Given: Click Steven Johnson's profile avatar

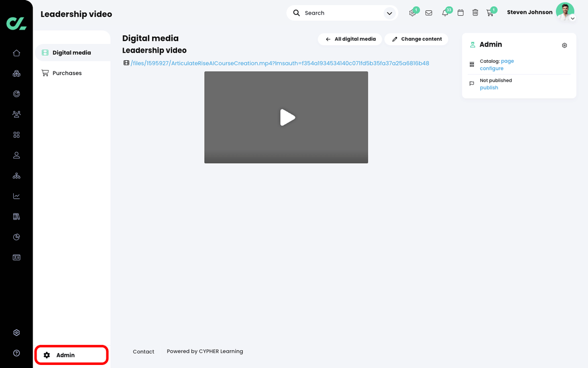Looking at the screenshot, I should [565, 12].
